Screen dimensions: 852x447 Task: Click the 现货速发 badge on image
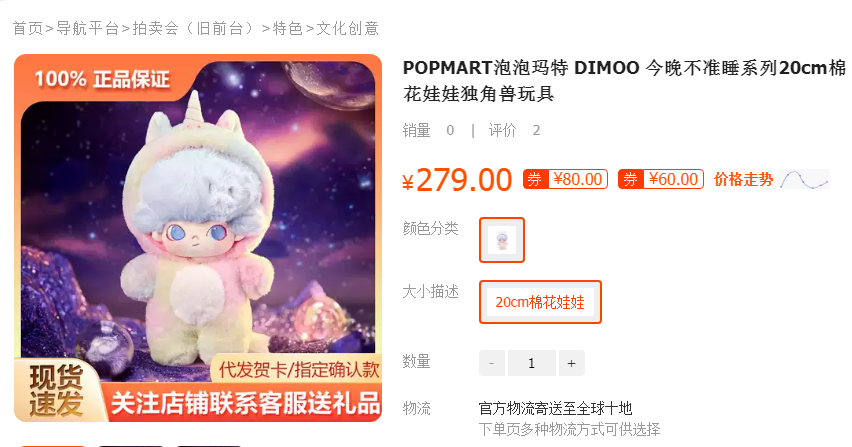coord(56,391)
